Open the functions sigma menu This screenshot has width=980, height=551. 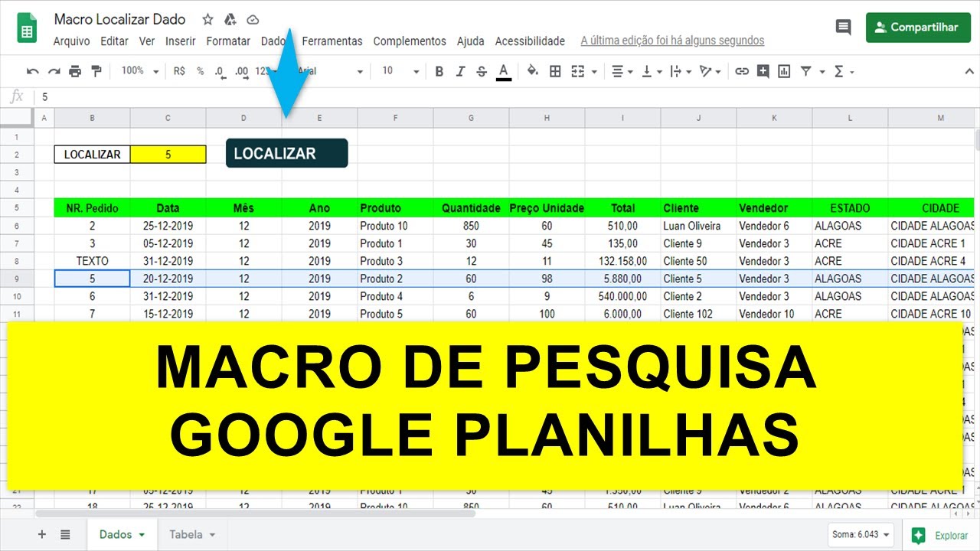[843, 71]
